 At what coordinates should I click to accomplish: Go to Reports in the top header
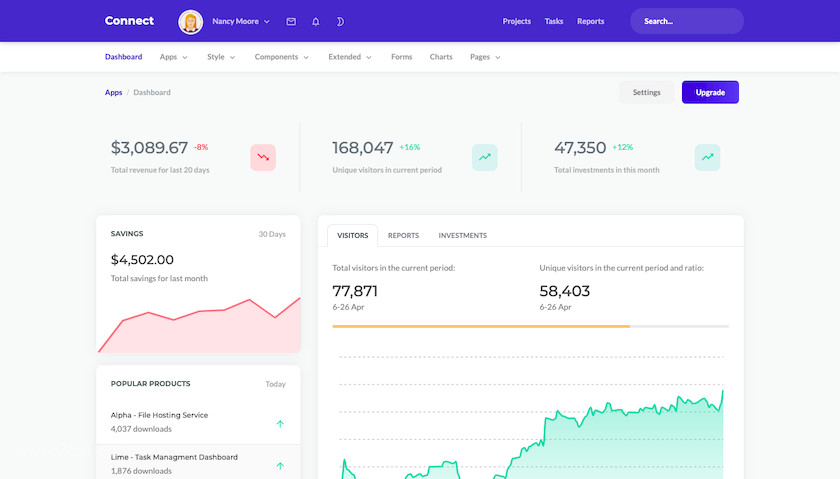(x=590, y=21)
